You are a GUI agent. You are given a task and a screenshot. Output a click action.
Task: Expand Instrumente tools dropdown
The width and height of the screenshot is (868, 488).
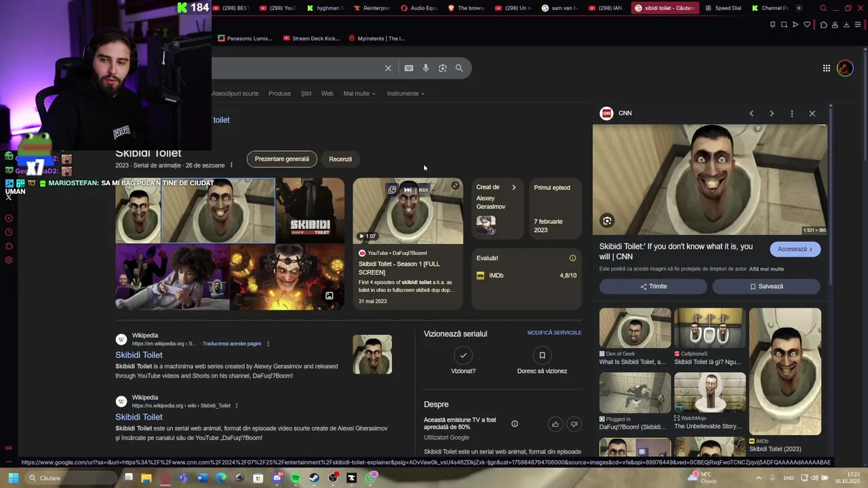coord(406,94)
